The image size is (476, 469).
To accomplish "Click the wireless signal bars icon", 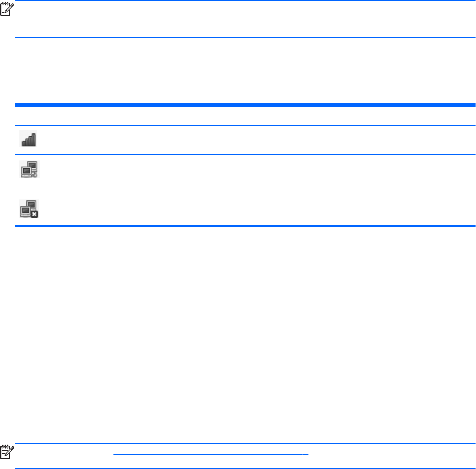I will point(28,140).
